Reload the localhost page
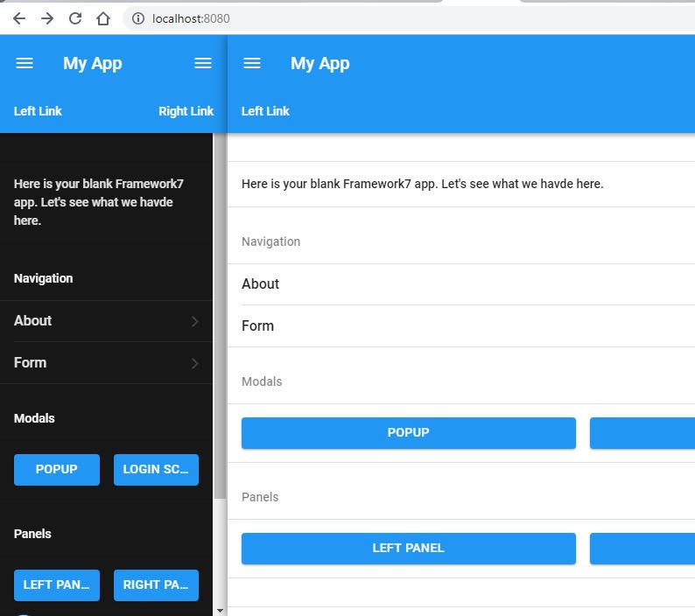The width and height of the screenshot is (695, 616). tap(75, 18)
